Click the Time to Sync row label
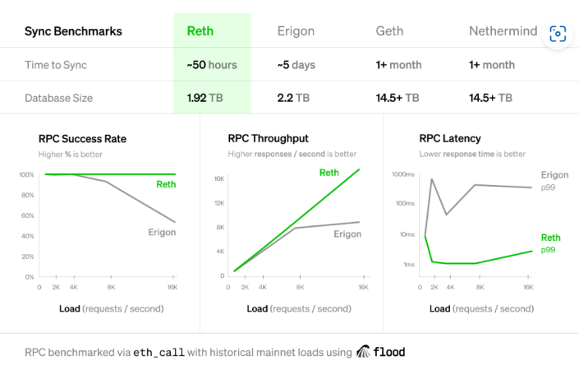Viewport: 588px width, 370px height. [x=56, y=65]
